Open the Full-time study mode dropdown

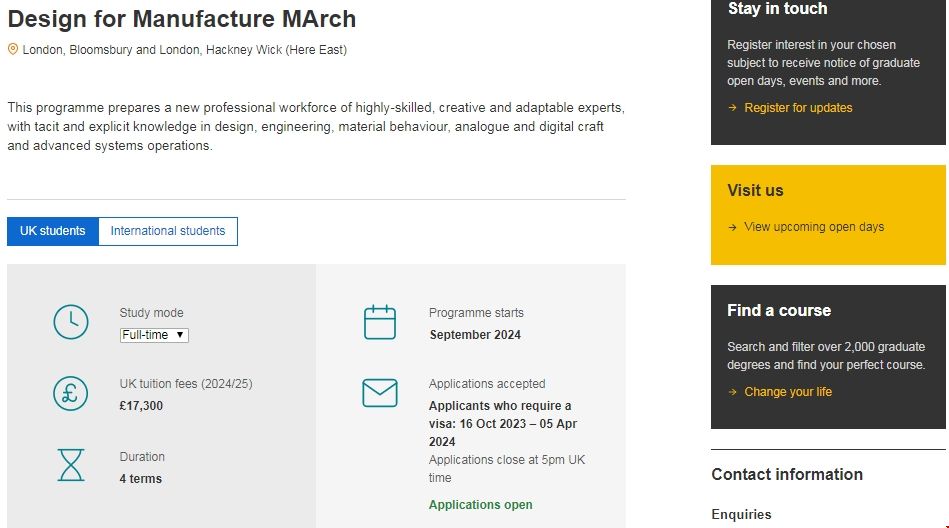(x=154, y=335)
